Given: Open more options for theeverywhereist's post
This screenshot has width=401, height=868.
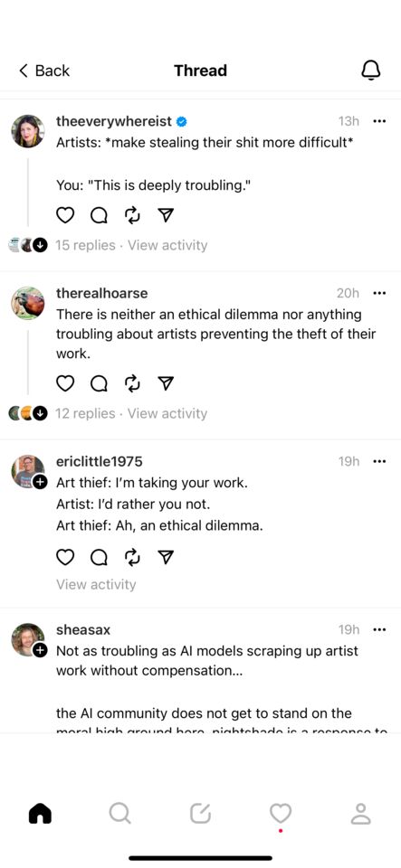Looking at the screenshot, I should pos(379,121).
